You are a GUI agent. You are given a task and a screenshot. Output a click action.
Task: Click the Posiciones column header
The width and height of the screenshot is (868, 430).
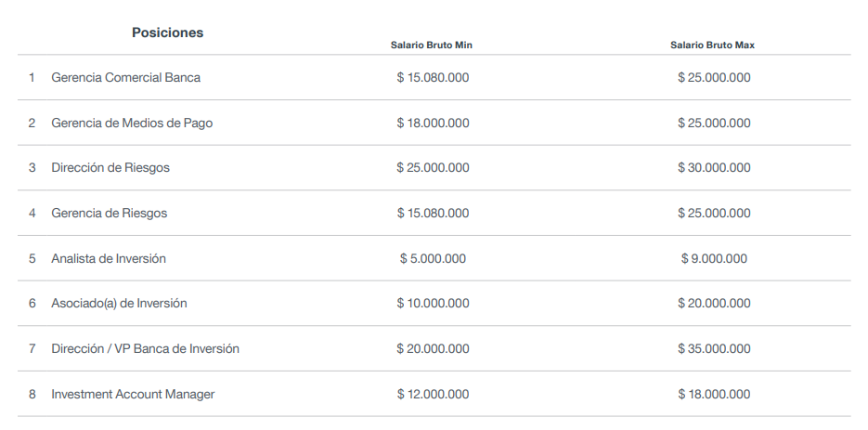coord(167,33)
